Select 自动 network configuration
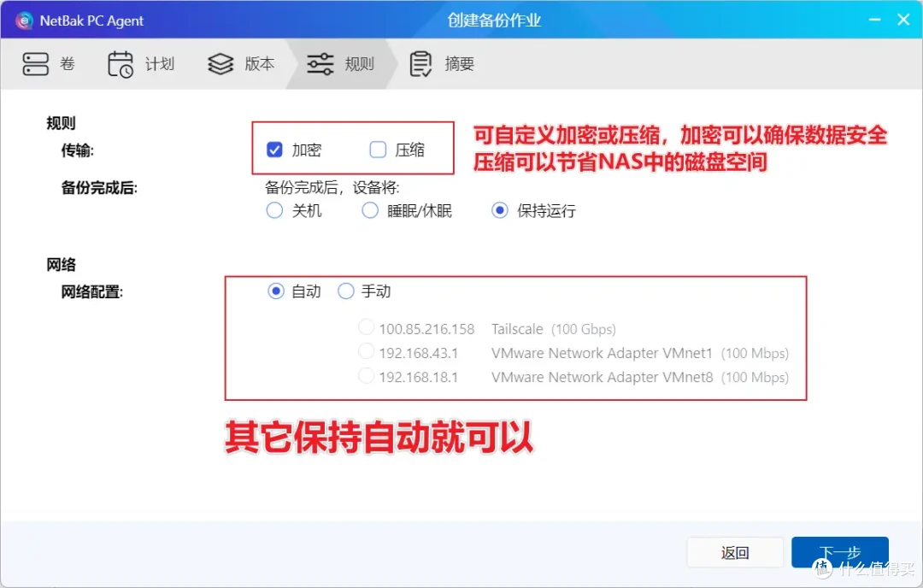This screenshot has width=923, height=588. coord(275,291)
